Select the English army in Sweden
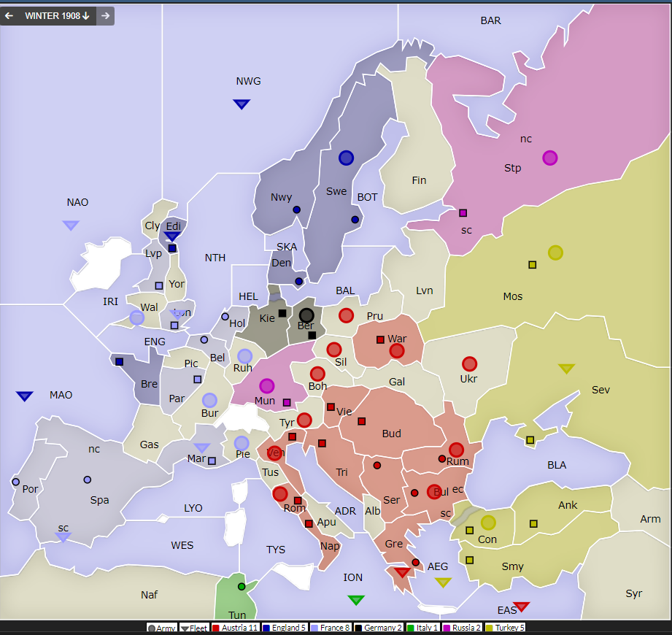Image resolution: width=672 pixels, height=635 pixels. (x=347, y=158)
